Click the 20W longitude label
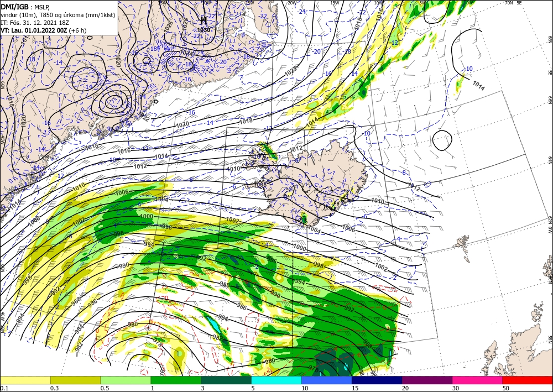 (x=291, y=2)
